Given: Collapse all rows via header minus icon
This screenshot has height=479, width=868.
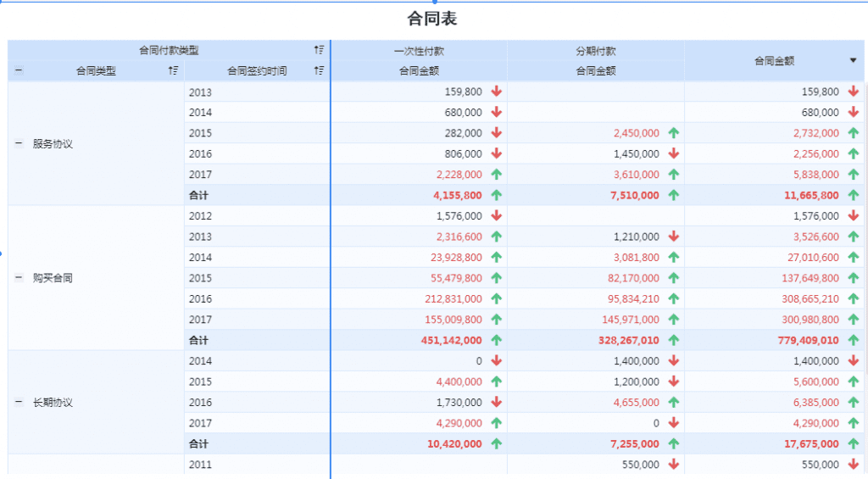Looking at the screenshot, I should coord(19,70).
